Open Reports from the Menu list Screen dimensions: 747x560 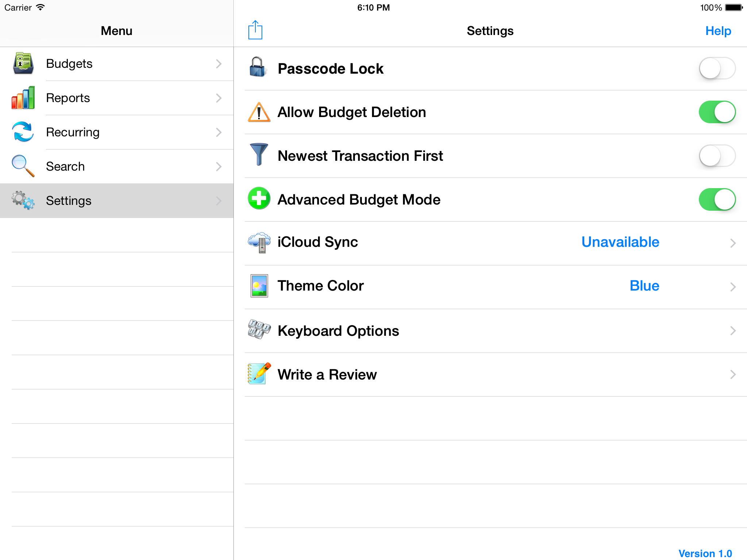[x=68, y=98]
